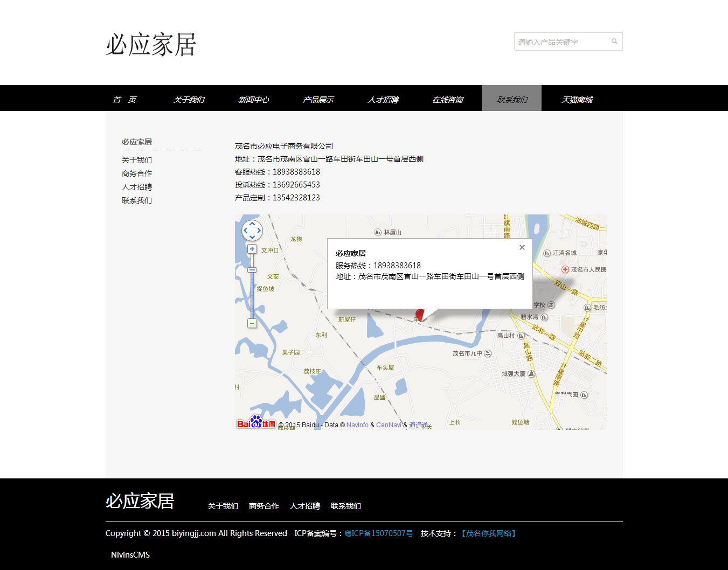Click the Baidu map logo
This screenshot has width=728, height=570.
[x=256, y=423]
